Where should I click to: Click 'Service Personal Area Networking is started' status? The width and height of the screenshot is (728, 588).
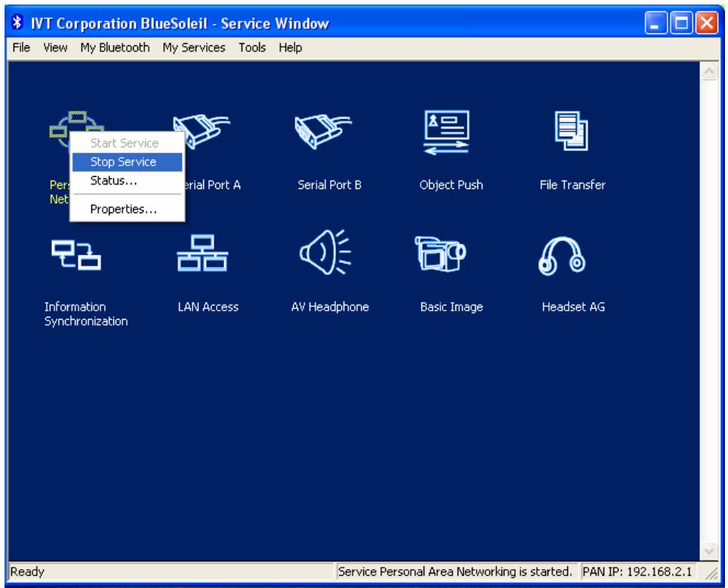tap(455, 571)
